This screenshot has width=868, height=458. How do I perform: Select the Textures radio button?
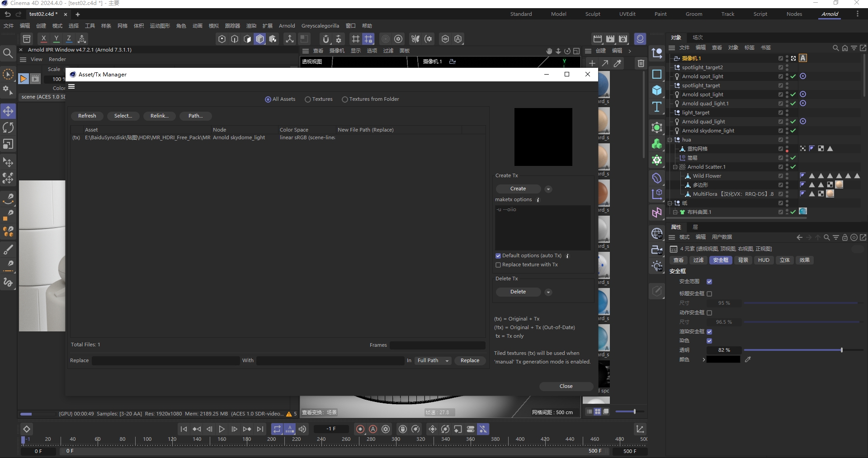308,99
